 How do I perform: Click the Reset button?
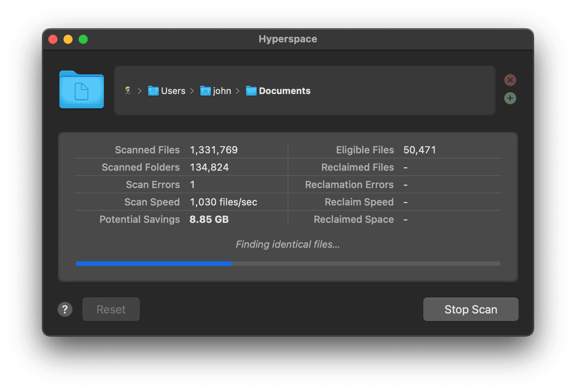point(111,309)
